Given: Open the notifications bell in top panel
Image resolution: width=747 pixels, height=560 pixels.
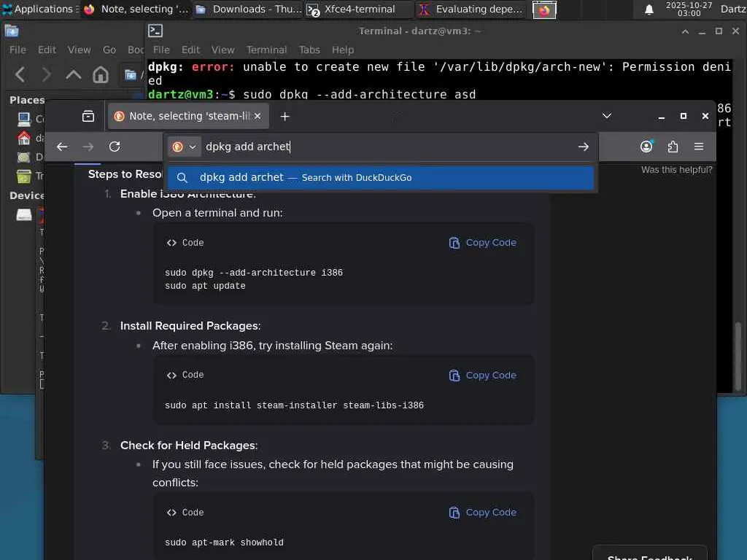Looking at the screenshot, I should pos(649,9).
